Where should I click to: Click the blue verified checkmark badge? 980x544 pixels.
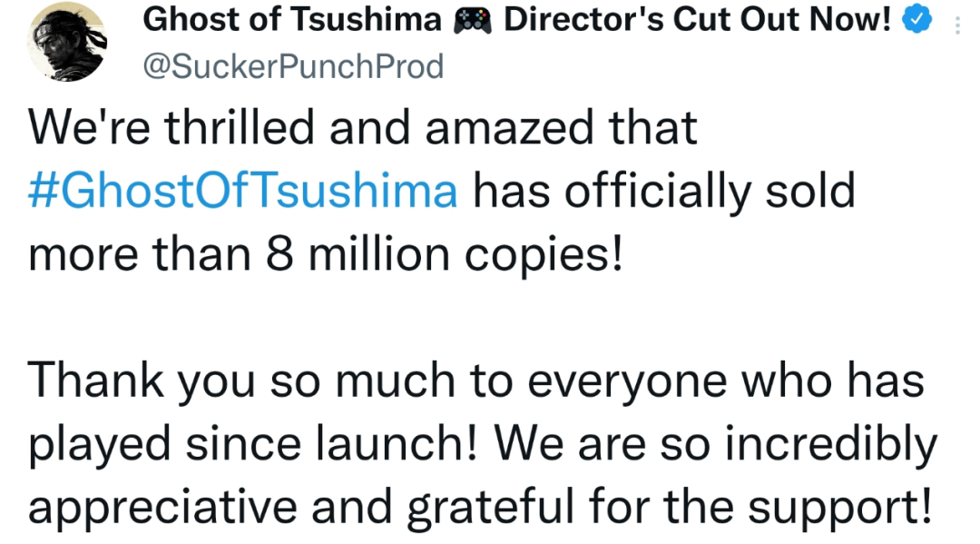[x=916, y=19]
